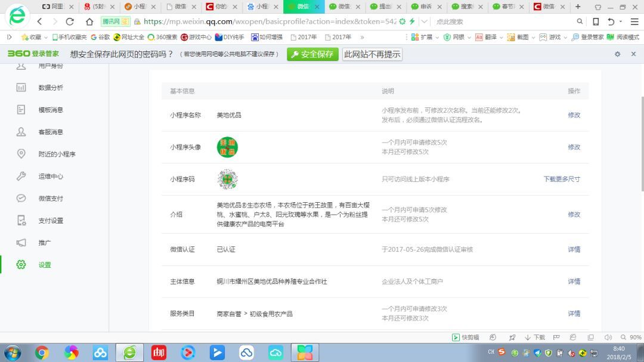Viewport: 644px width, 362px height.
Task: Open 客服消息 in the sidebar
Action: point(51,132)
